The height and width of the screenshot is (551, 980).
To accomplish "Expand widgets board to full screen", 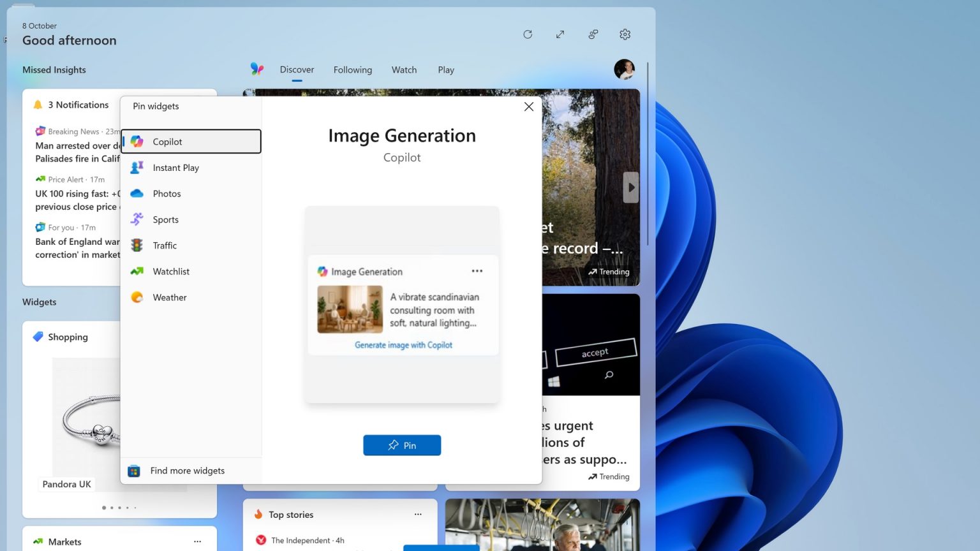I will (560, 34).
